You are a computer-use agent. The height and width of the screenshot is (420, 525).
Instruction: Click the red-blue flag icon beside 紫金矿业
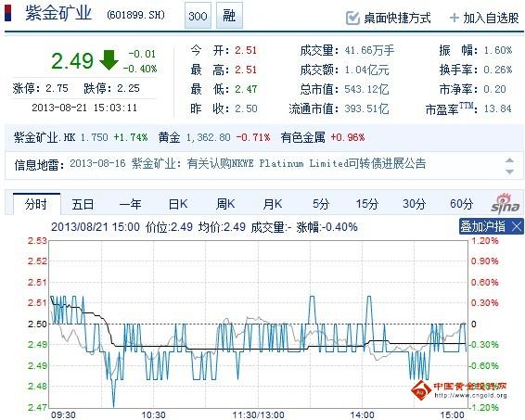click(x=7, y=13)
